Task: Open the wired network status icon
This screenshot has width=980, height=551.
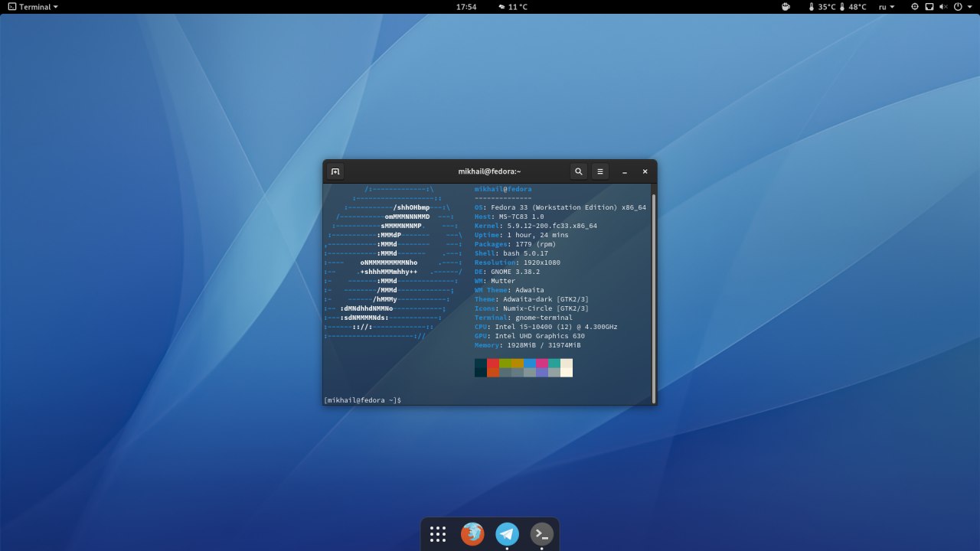Action: [929, 6]
